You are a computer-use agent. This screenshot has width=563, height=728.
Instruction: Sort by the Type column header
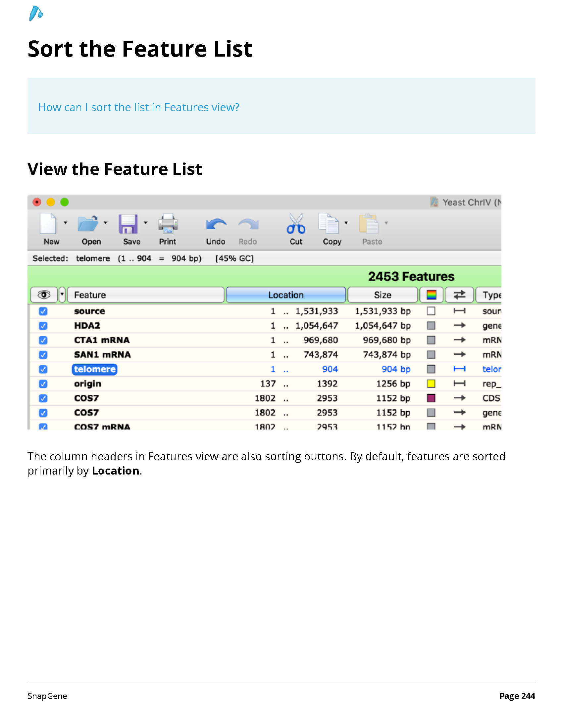point(488,295)
